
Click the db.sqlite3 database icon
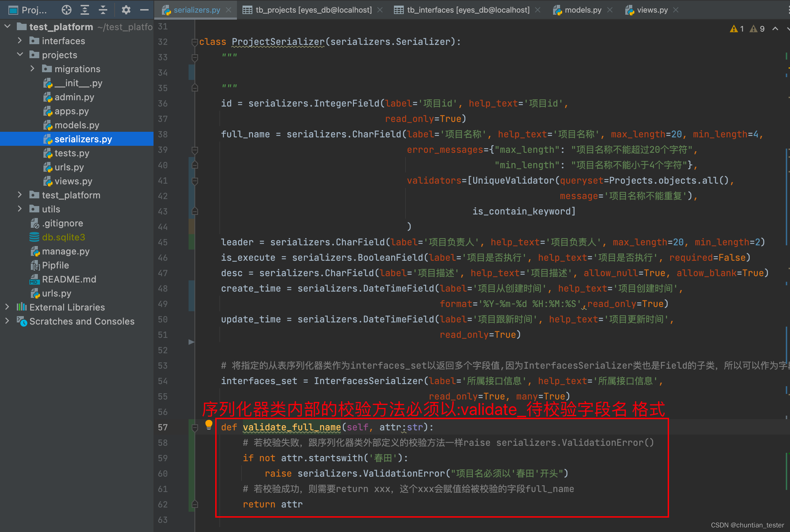tap(34, 237)
